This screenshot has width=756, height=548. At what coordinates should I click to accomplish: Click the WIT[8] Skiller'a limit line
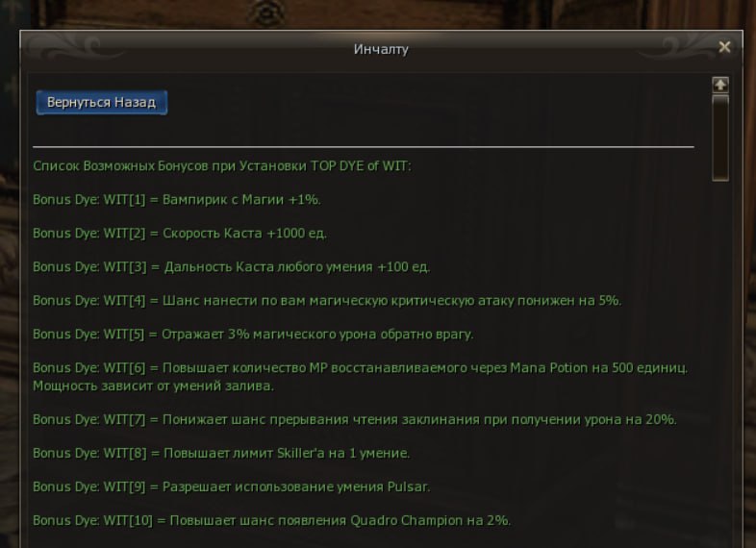[x=221, y=454]
